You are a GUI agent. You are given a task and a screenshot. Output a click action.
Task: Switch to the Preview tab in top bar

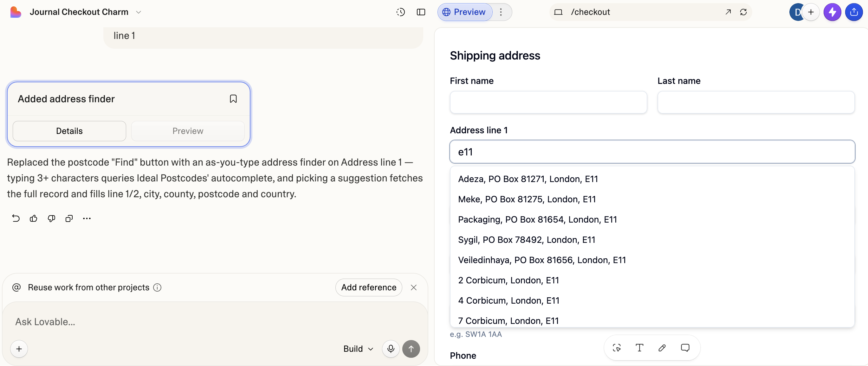(465, 12)
